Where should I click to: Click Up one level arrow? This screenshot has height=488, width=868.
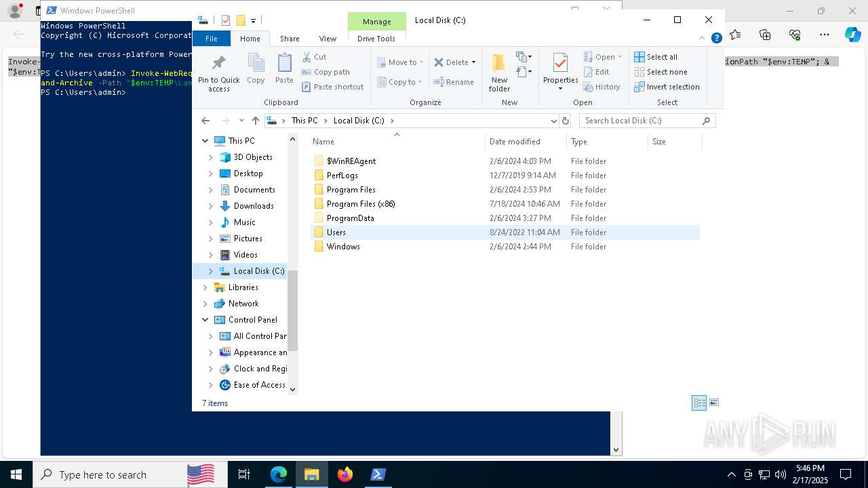(x=255, y=121)
